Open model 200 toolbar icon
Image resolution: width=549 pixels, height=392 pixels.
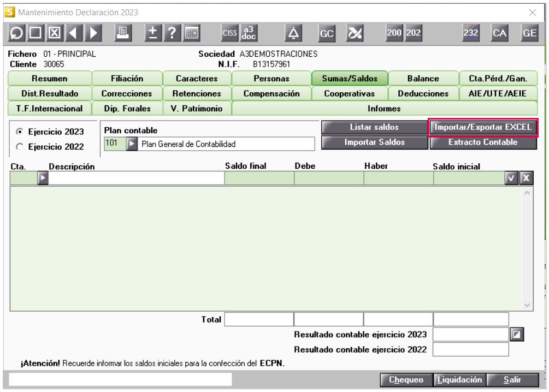click(x=394, y=33)
